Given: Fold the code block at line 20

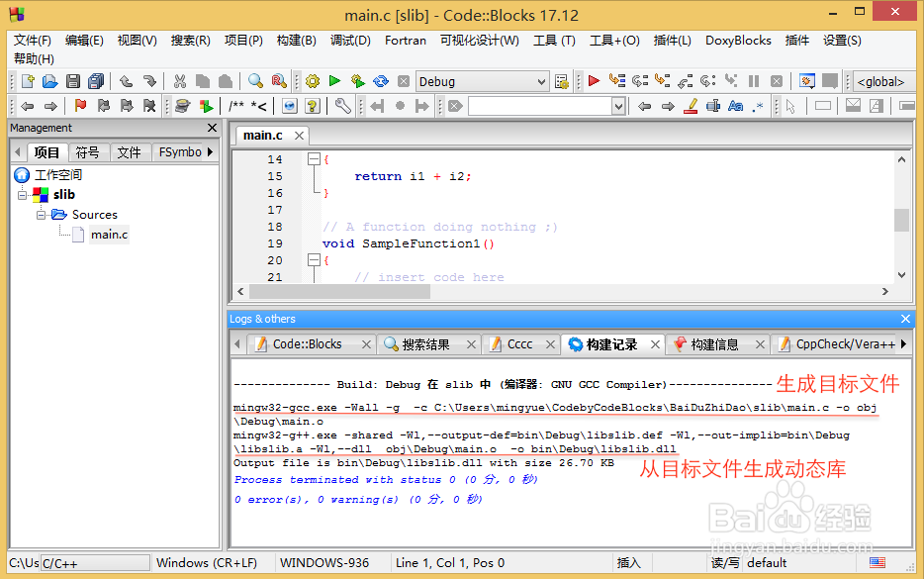Looking at the screenshot, I should (x=314, y=259).
